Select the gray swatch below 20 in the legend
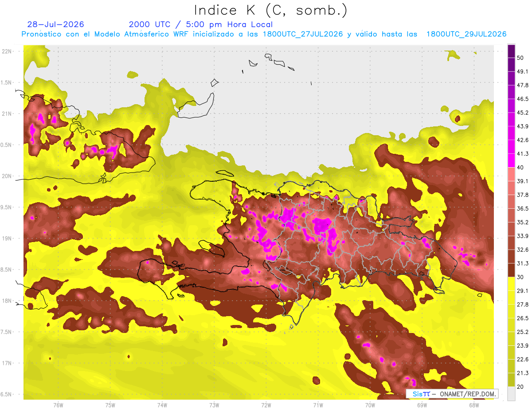 coord(512,394)
